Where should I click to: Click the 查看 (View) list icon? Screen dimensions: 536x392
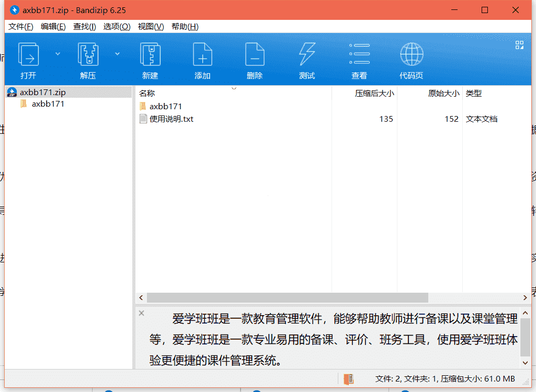point(359,54)
